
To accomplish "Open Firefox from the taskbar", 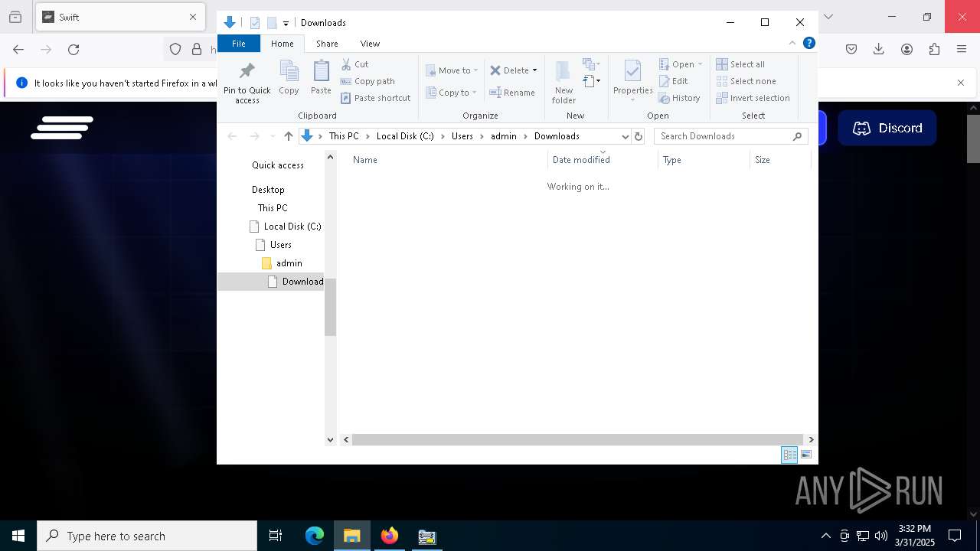I will [x=390, y=536].
